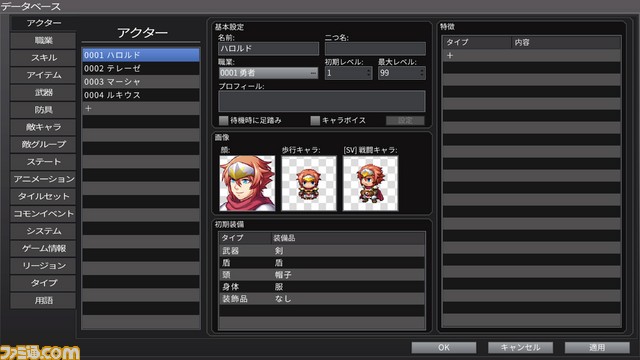
Task: Click the 適用 apply button
Action: tap(597, 347)
